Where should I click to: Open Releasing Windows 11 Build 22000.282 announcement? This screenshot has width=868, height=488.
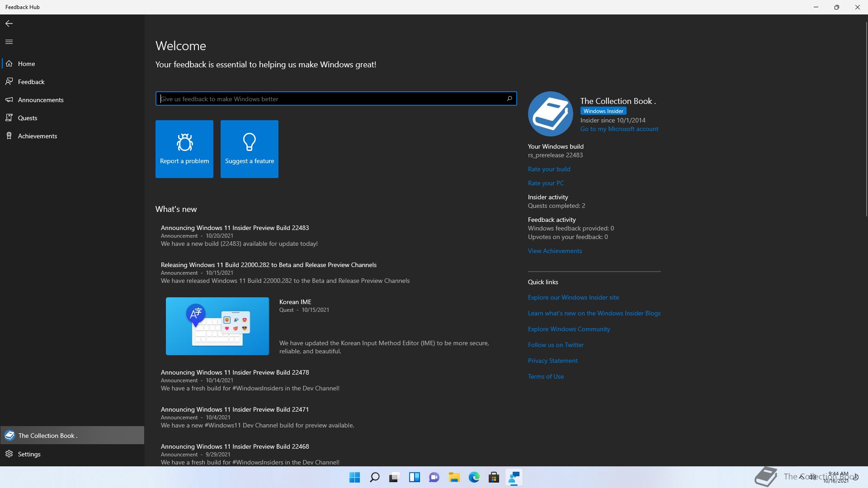tap(269, 265)
